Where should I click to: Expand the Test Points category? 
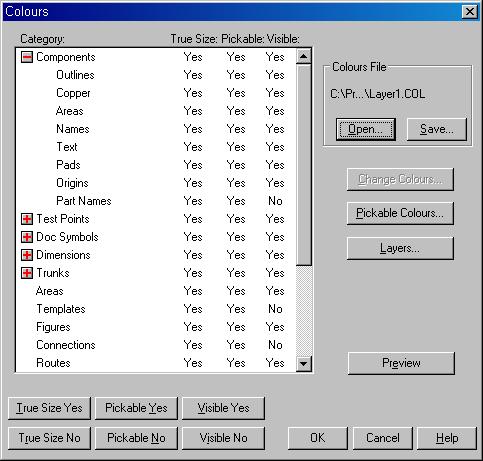[27, 219]
